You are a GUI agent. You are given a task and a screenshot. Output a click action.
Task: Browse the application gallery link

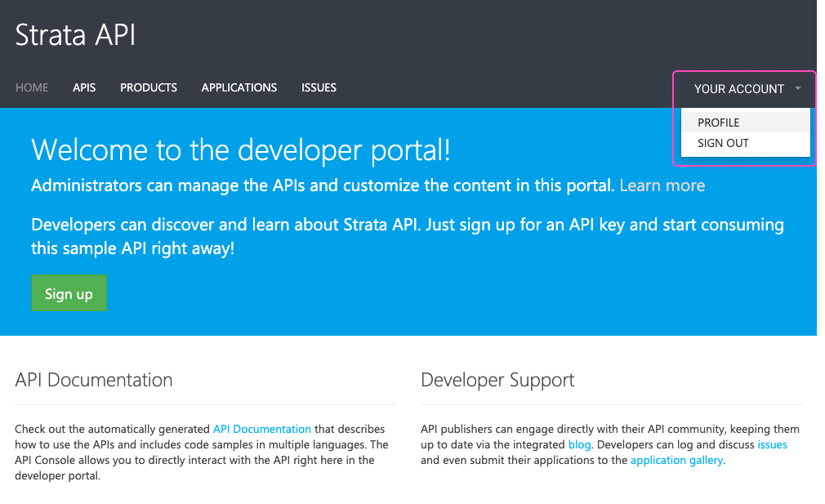[676, 460]
